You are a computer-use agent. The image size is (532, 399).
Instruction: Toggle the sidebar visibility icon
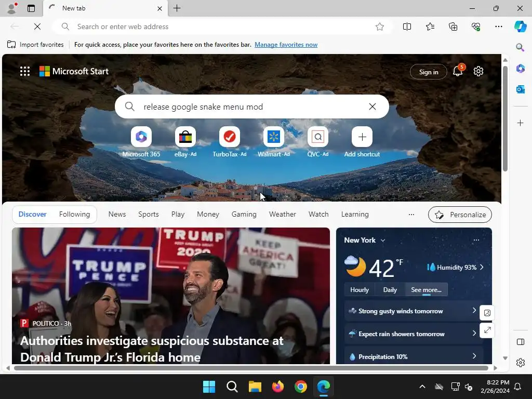[520, 342]
